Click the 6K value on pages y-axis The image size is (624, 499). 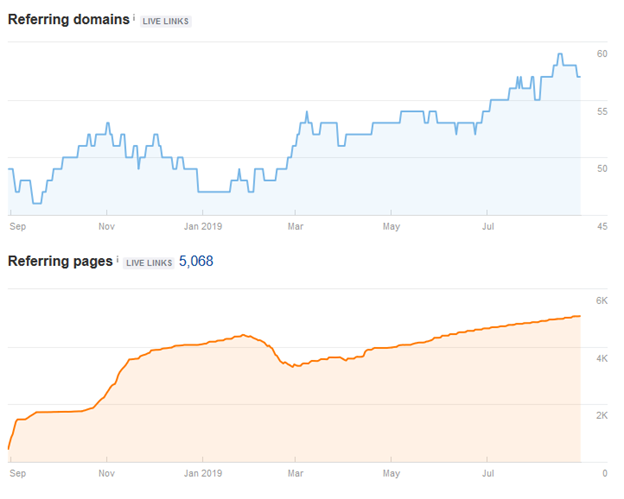click(x=601, y=300)
